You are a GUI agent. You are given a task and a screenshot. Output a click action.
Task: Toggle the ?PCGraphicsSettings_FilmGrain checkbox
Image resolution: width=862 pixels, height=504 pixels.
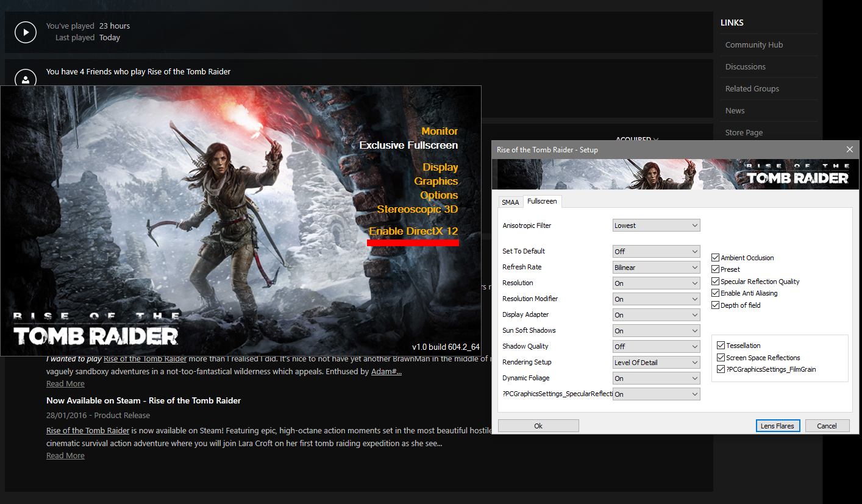[x=721, y=369]
